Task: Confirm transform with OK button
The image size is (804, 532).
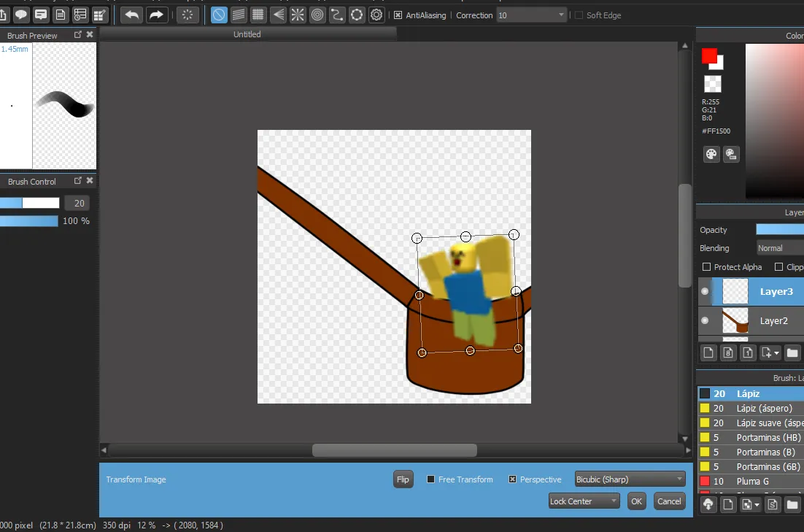Action: [x=636, y=501]
